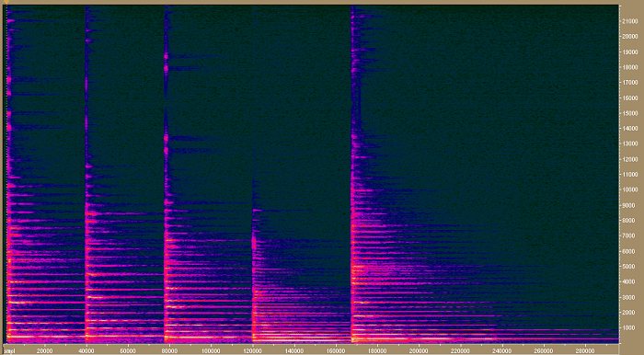644x355 pixels.
Task: Click the fifth note onset in the spectrogram
Action: tap(352, 175)
